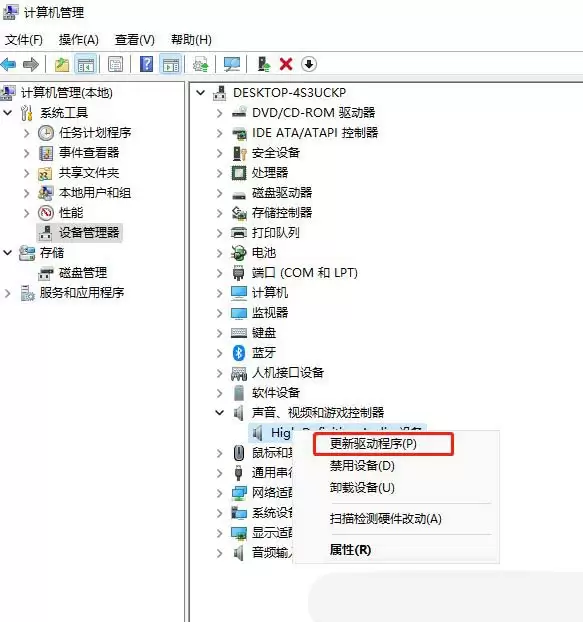
Task: Select the 处理器 category label
Action: [270, 173]
